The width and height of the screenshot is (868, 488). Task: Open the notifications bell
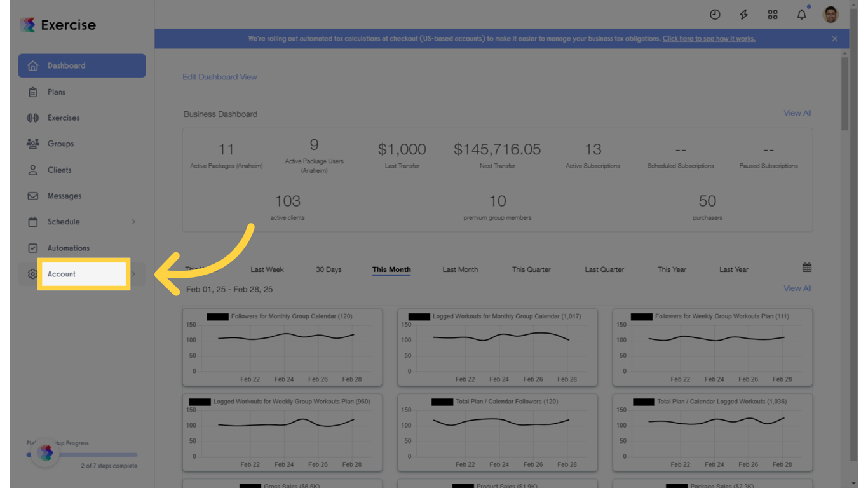click(802, 15)
